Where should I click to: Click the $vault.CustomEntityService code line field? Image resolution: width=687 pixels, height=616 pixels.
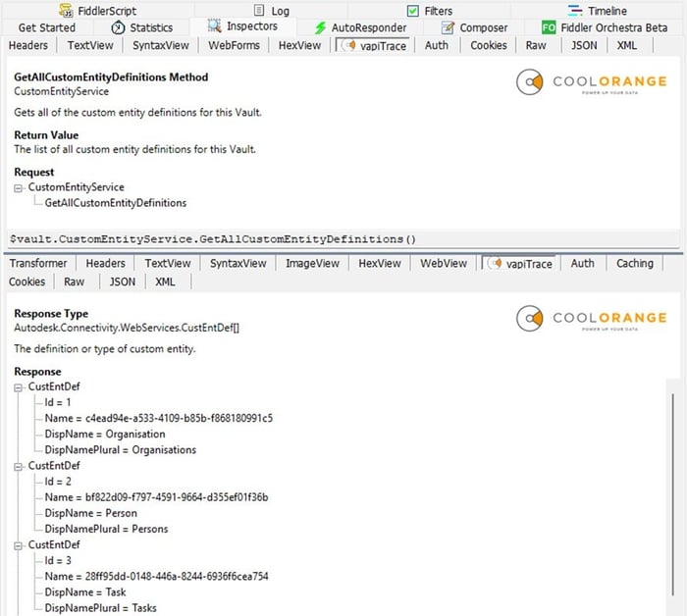(342, 239)
